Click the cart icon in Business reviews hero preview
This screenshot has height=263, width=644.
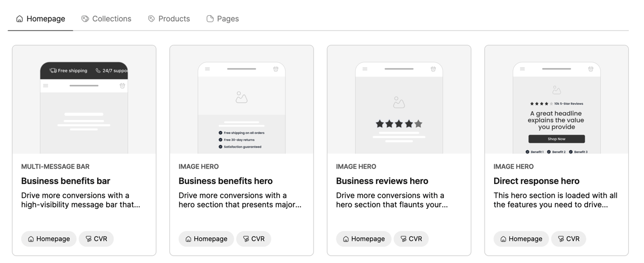tap(433, 69)
